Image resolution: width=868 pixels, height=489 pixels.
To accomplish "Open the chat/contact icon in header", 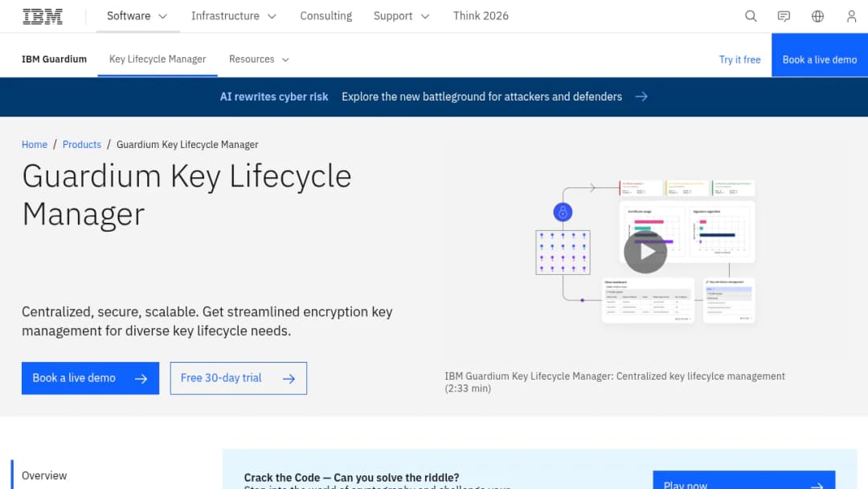I will (x=784, y=16).
